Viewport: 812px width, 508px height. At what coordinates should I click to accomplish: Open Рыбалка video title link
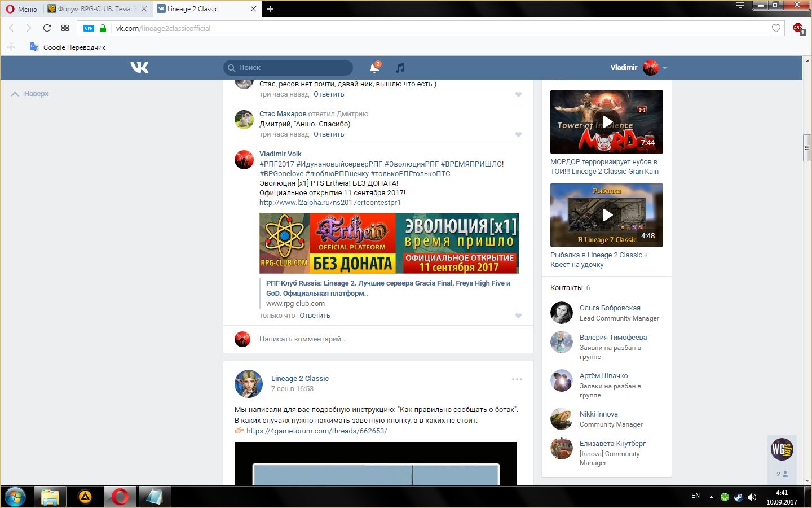point(599,260)
